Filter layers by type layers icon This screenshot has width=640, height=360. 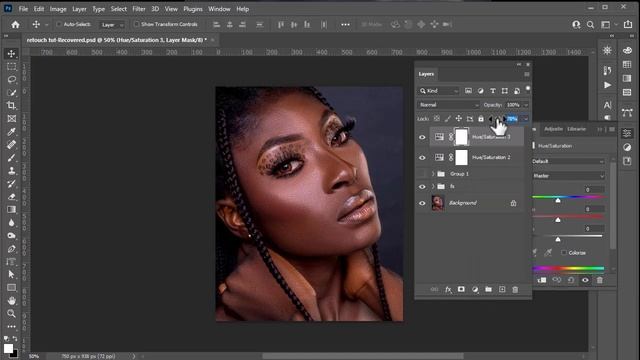(493, 91)
